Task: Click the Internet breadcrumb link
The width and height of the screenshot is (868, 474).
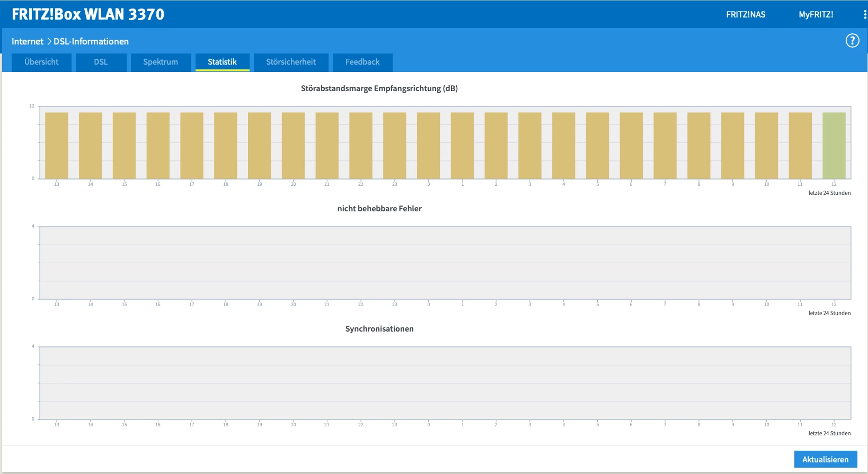Action: (x=28, y=41)
